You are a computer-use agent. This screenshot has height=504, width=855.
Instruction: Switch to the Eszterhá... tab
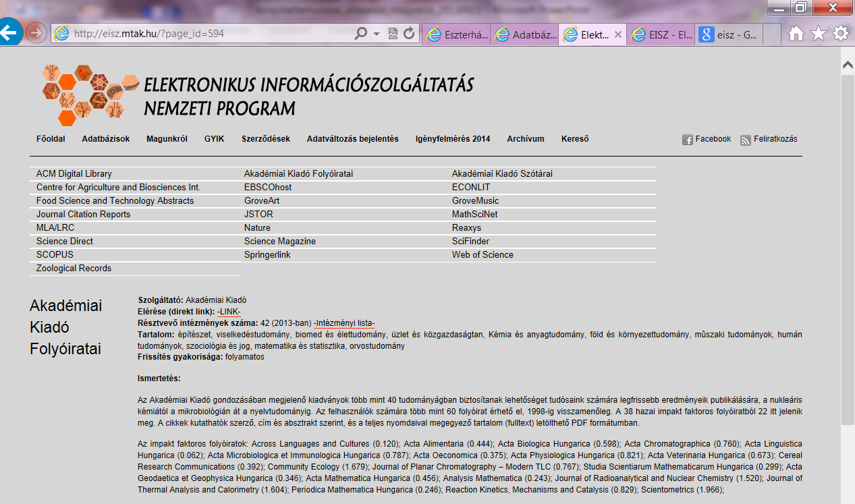(x=457, y=34)
